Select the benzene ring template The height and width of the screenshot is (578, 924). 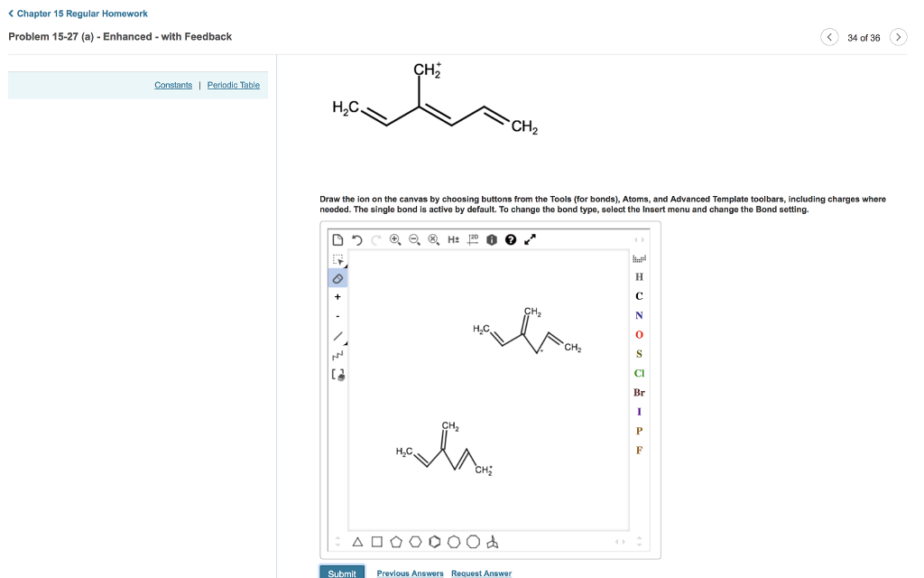point(434,542)
